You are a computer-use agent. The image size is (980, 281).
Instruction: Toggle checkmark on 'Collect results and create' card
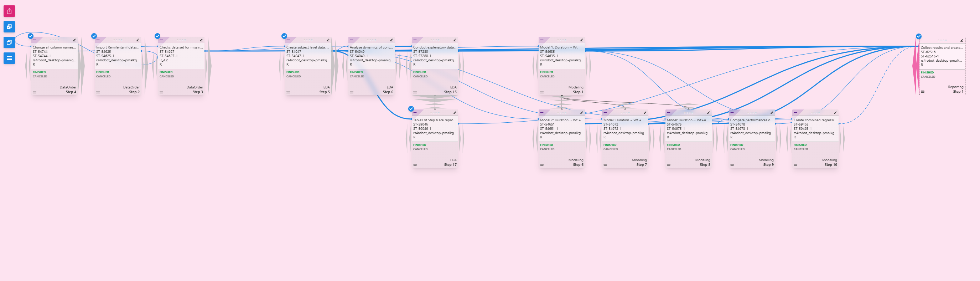[918, 36]
